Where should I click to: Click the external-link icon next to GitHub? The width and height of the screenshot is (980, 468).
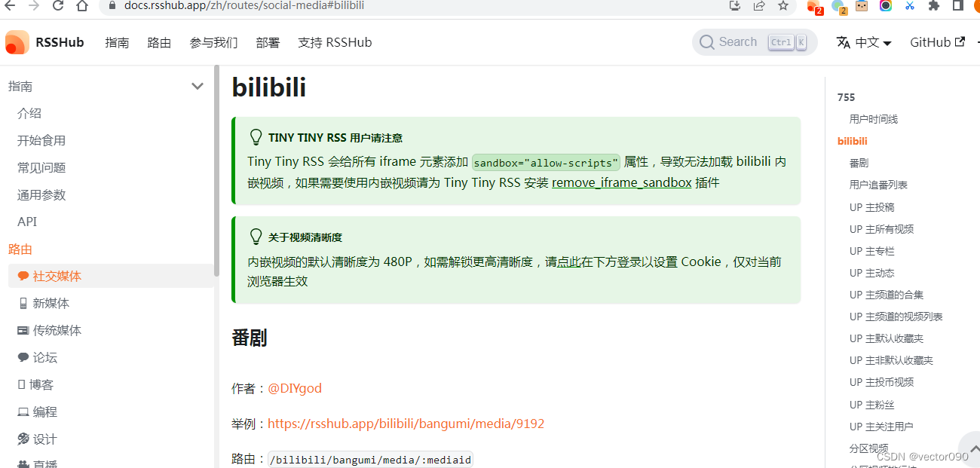[960, 42]
